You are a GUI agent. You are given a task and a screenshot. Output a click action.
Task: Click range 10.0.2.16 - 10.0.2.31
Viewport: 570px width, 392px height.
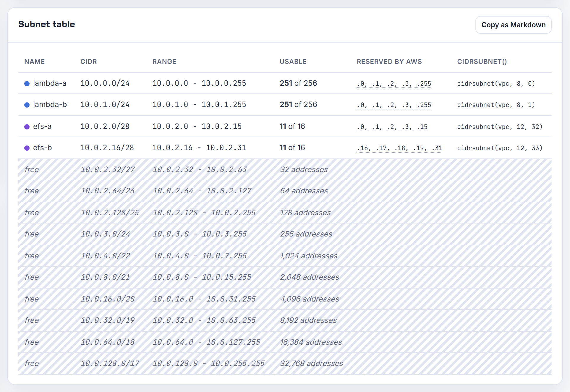(199, 148)
